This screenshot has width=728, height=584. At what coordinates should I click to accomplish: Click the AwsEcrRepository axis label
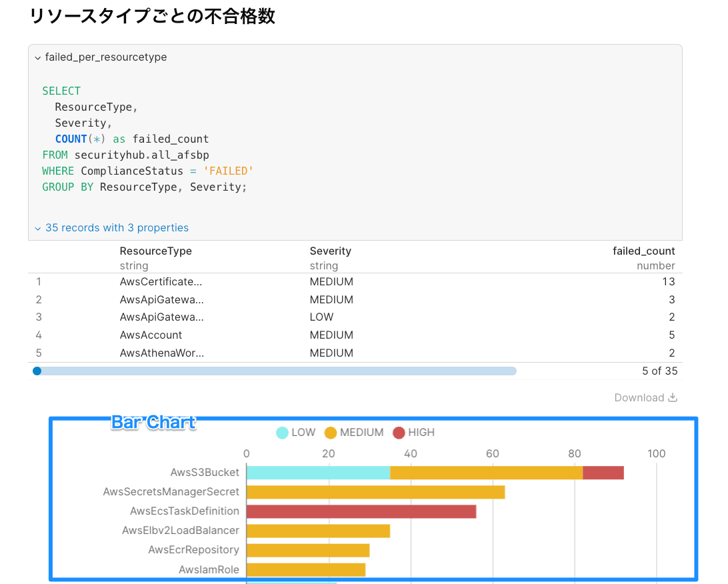(x=193, y=550)
